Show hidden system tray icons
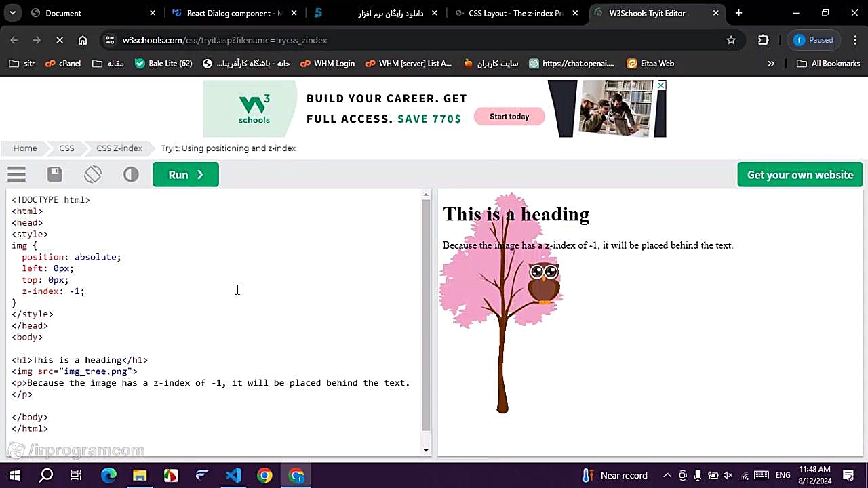The image size is (868, 488). [x=667, y=475]
